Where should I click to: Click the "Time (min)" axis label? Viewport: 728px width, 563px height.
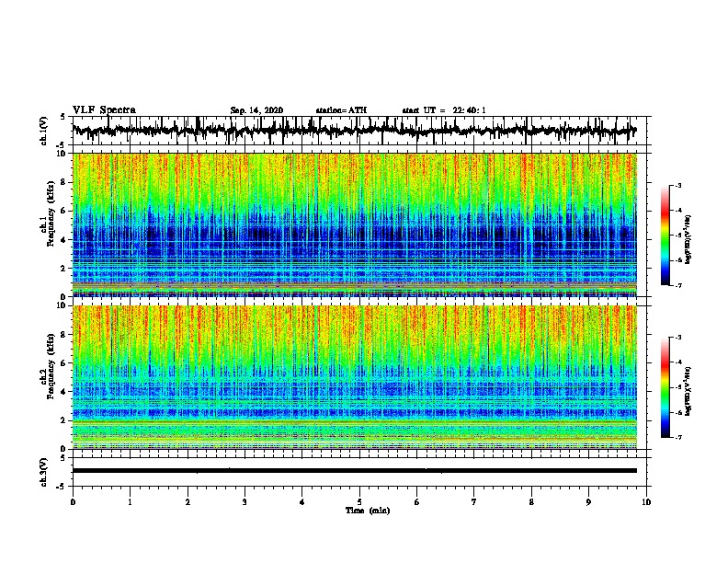coord(368,511)
